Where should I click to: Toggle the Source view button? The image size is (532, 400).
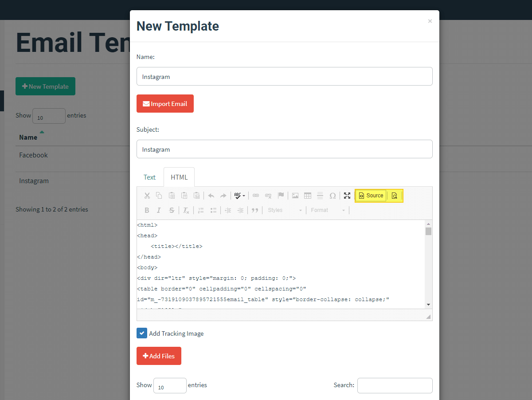click(x=371, y=196)
